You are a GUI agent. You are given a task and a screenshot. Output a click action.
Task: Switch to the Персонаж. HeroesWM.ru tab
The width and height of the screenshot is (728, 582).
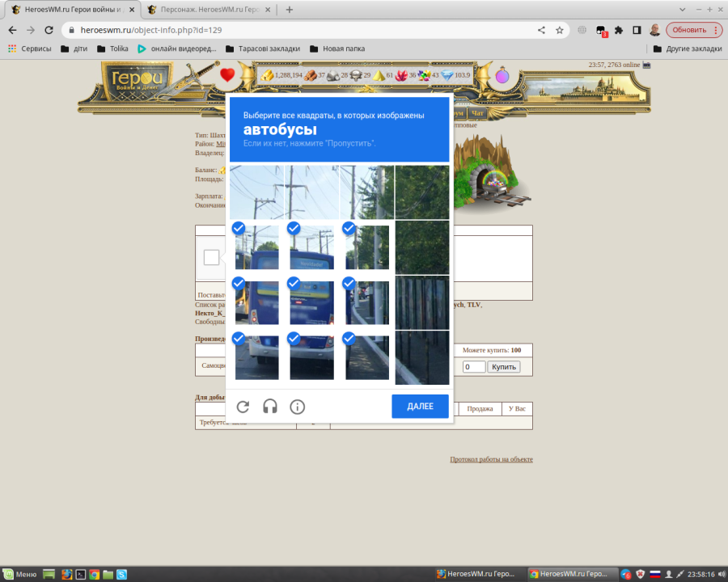point(209,9)
